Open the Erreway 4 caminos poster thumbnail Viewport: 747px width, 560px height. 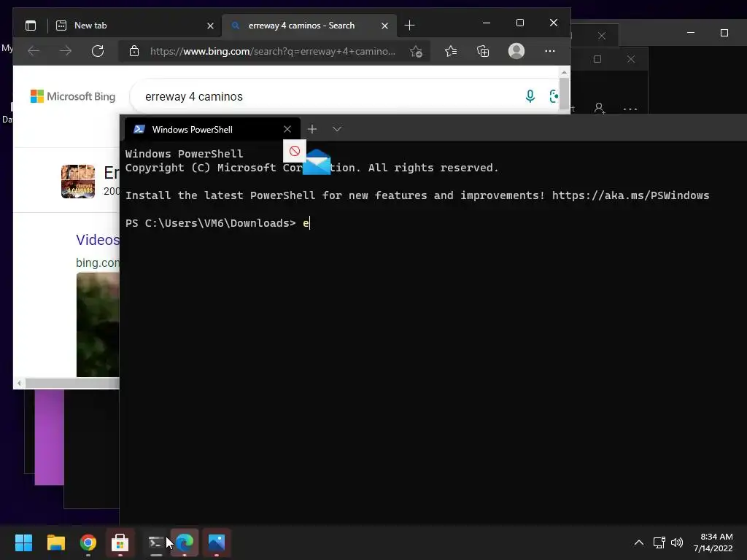[78, 182]
